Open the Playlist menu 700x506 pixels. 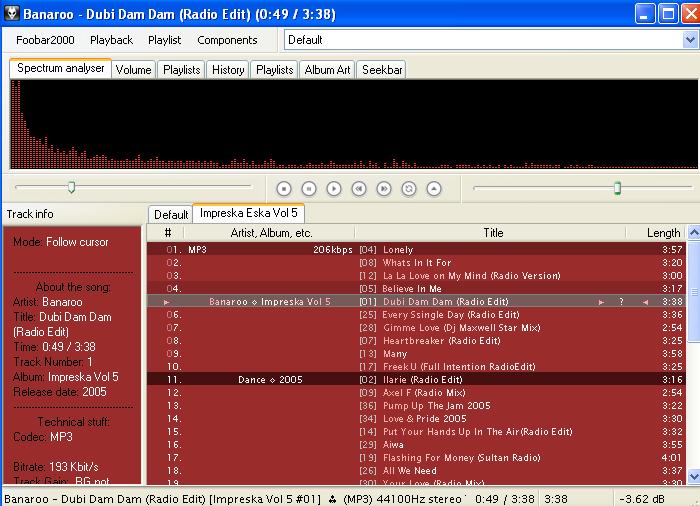(x=165, y=40)
